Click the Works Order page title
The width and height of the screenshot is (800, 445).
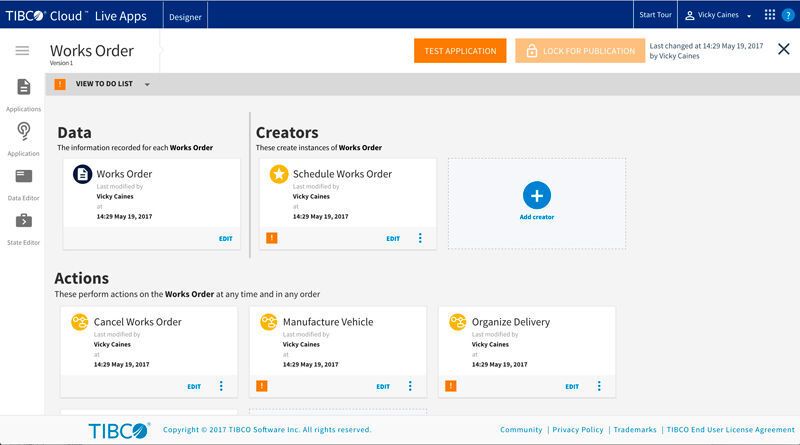click(92, 51)
